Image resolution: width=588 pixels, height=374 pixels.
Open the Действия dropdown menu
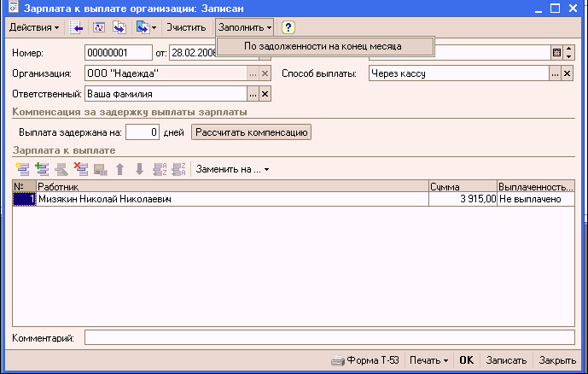point(34,27)
